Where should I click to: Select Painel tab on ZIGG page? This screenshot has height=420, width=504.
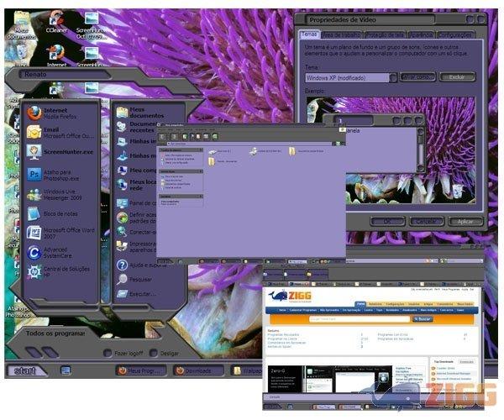pyautogui.click(x=360, y=304)
